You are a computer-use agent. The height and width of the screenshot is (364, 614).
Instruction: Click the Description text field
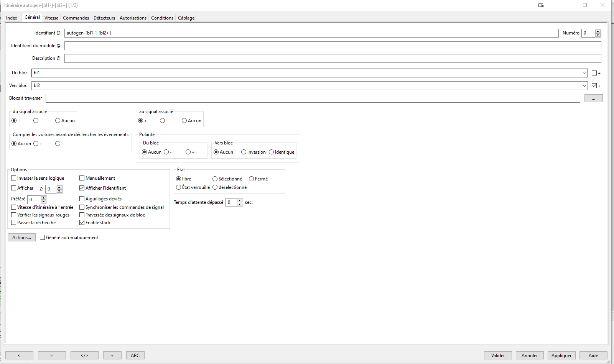(333, 59)
